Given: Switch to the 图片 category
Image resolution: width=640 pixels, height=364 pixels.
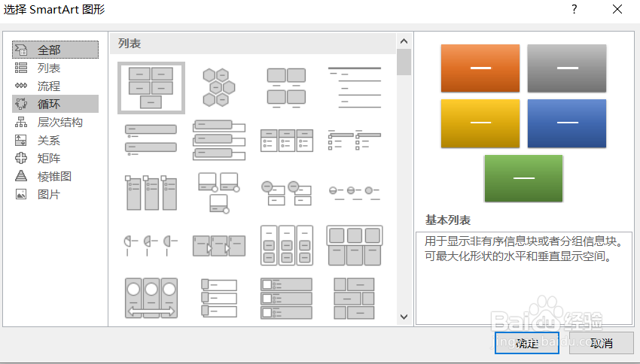Looking at the screenshot, I should tap(56, 195).
